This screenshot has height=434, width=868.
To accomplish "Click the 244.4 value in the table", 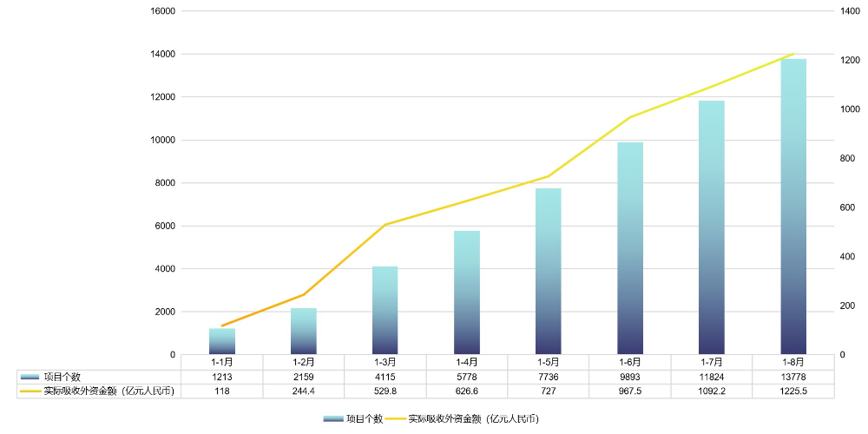I will click(304, 391).
